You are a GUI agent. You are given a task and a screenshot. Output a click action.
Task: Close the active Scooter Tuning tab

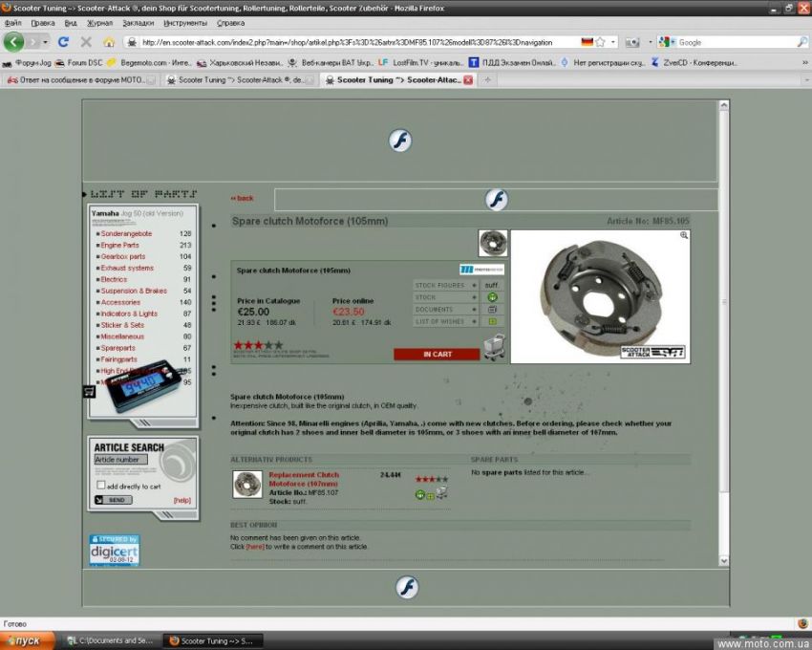pyautogui.click(x=468, y=80)
